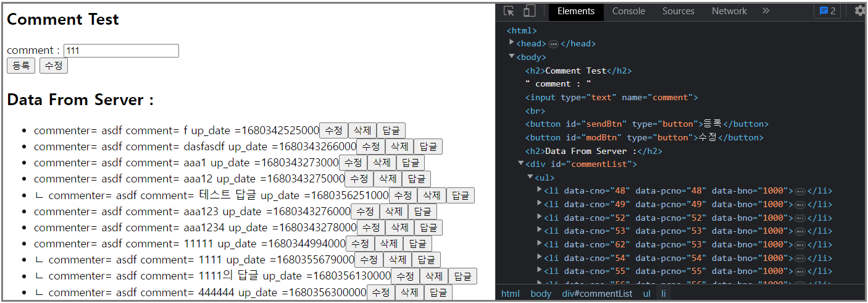Click 답글 for comment aaa12
The image size is (868, 303).
tap(417, 179)
